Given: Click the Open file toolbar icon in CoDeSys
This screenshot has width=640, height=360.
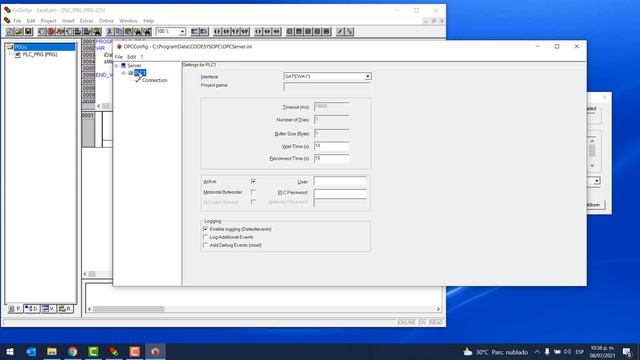Looking at the screenshot, I should 19,31.
